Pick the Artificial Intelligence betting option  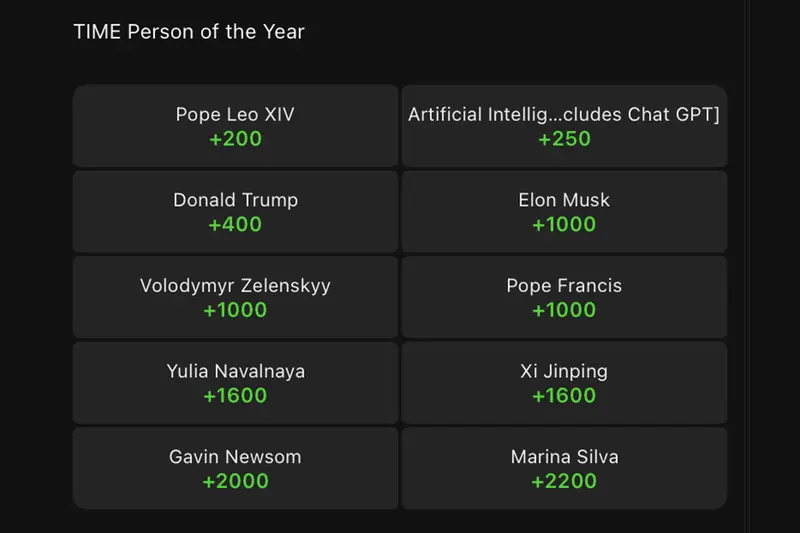(x=564, y=126)
